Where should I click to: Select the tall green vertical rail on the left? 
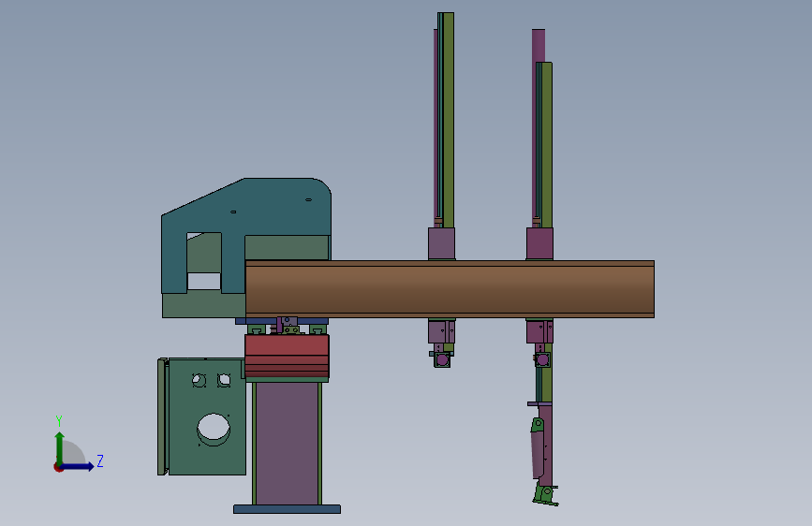point(449,120)
